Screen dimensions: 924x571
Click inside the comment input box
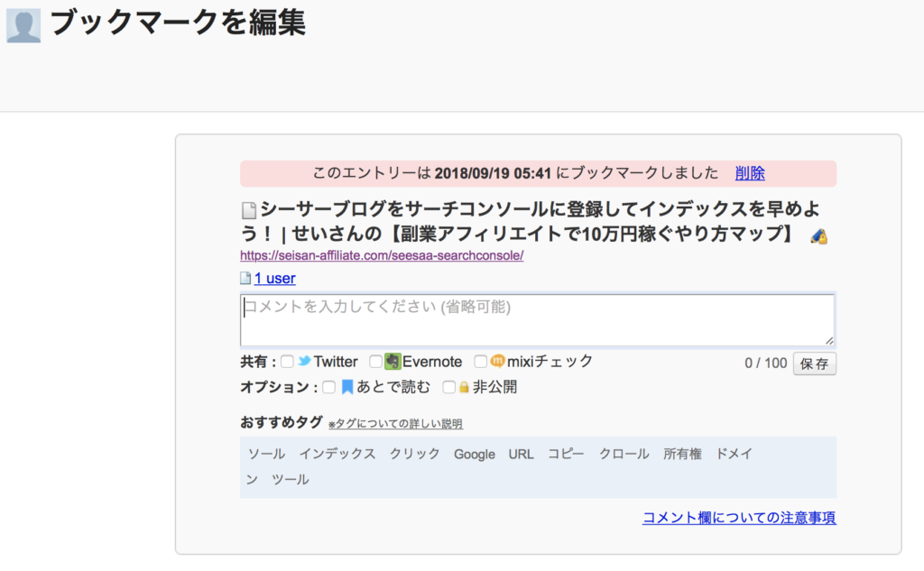538,318
